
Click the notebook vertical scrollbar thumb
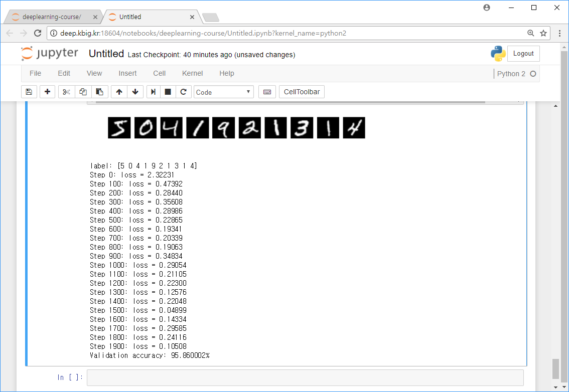pos(555,369)
